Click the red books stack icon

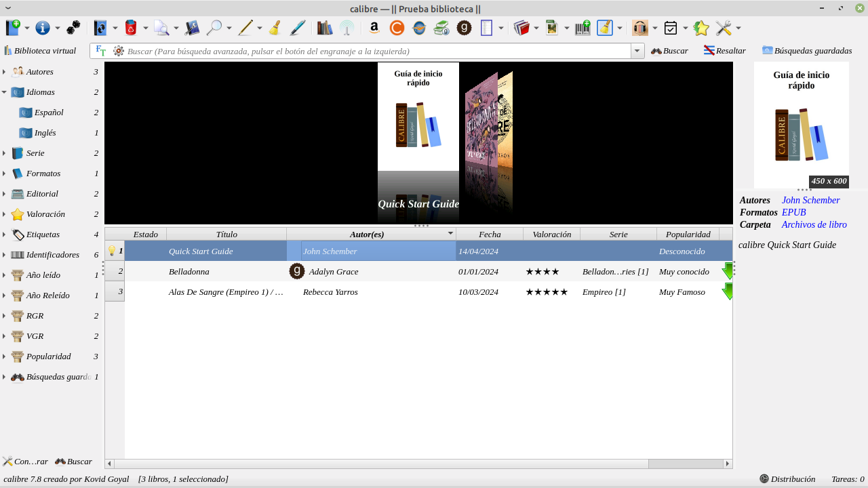tap(521, 28)
